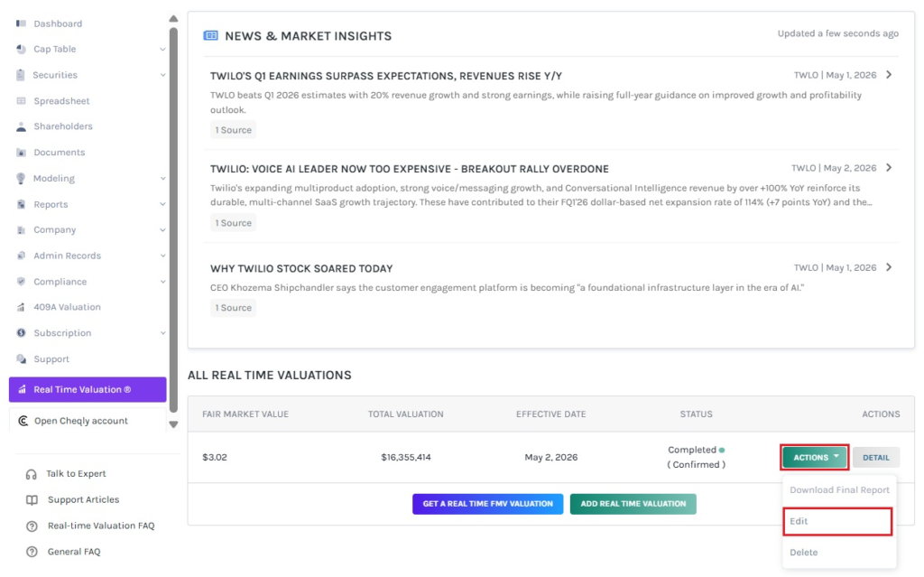Image resolution: width=924 pixels, height=577 pixels.
Task: Open the Twlo's Q1 Earnings article arrow
Action: tap(889, 75)
